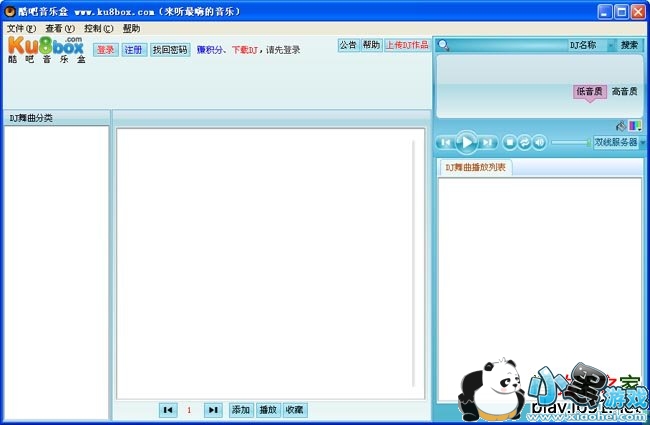Go to first page of song list

[168, 410]
